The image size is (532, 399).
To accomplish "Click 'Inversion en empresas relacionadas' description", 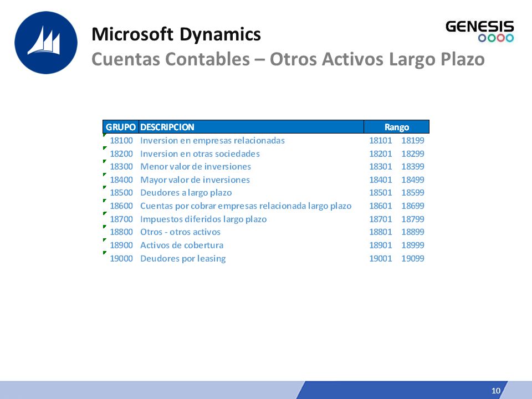I will tap(212, 140).
